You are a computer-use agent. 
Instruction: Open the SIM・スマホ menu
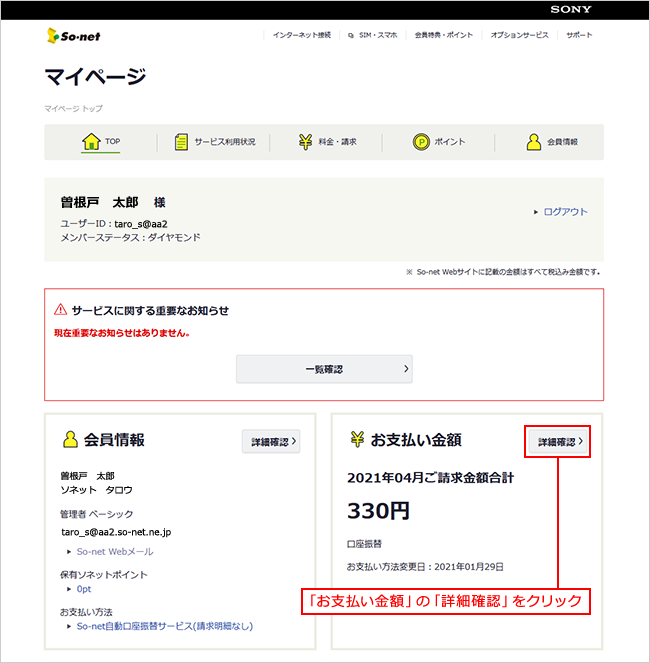(378, 35)
